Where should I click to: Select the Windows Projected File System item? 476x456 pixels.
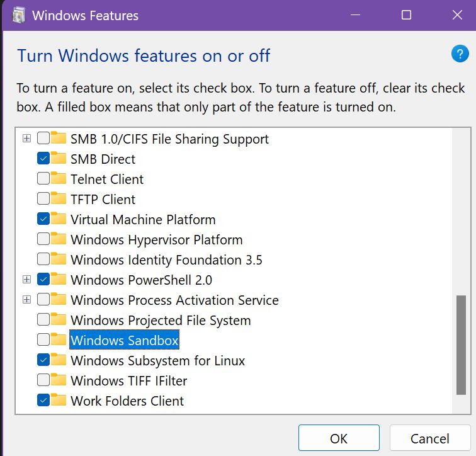coord(161,321)
